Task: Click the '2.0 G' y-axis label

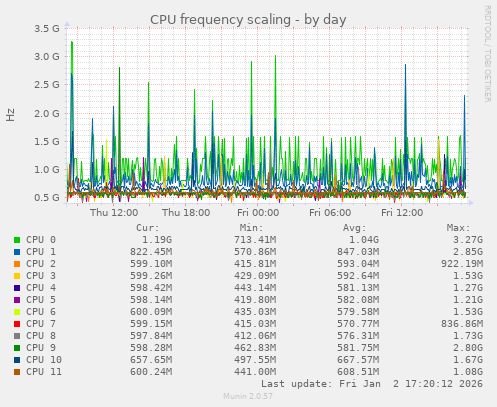Action: pos(47,113)
